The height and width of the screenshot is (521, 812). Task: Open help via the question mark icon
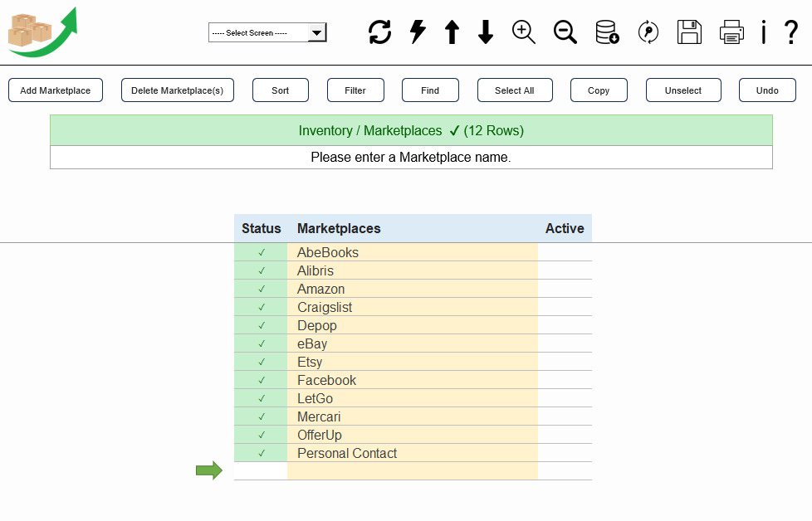click(790, 32)
